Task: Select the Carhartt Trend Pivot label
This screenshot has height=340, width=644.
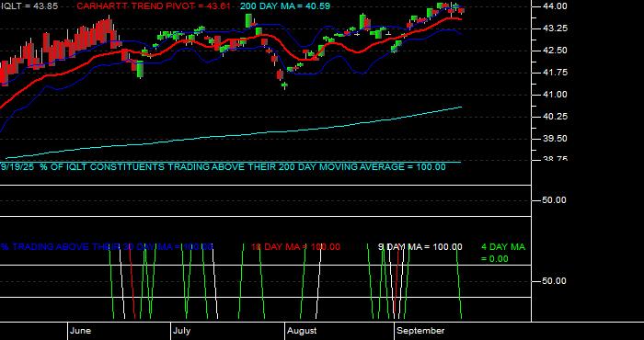Action: coord(154,6)
